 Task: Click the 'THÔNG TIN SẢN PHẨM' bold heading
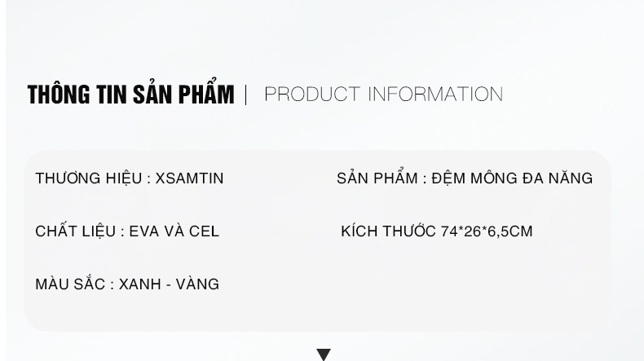click(x=130, y=95)
